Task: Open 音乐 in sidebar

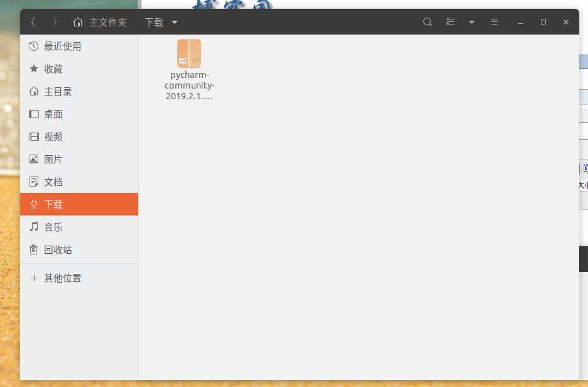Action: 79,227
